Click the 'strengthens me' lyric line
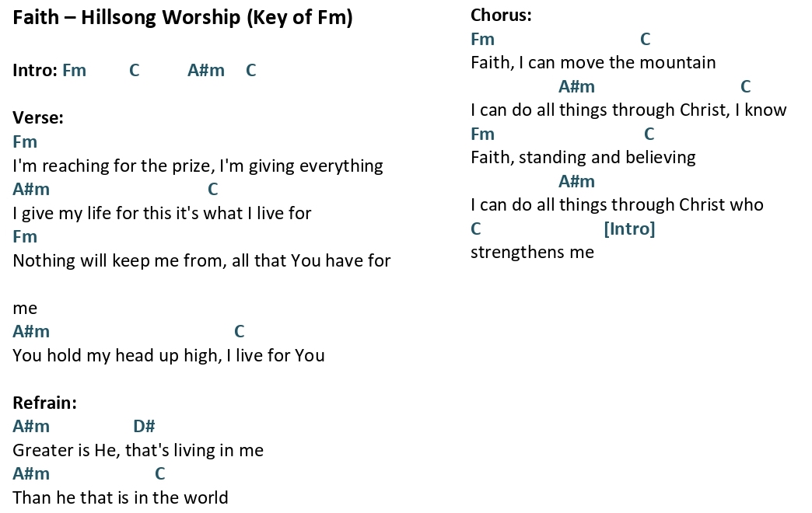 532,252
